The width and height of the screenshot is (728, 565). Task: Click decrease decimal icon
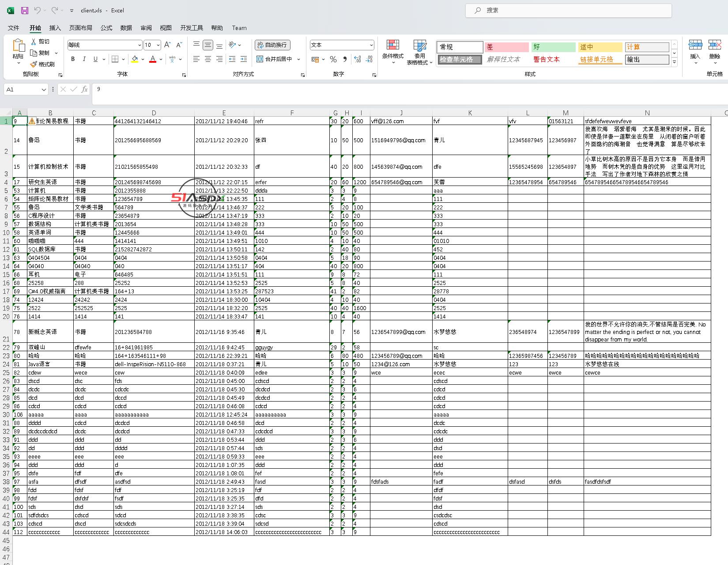click(x=370, y=59)
